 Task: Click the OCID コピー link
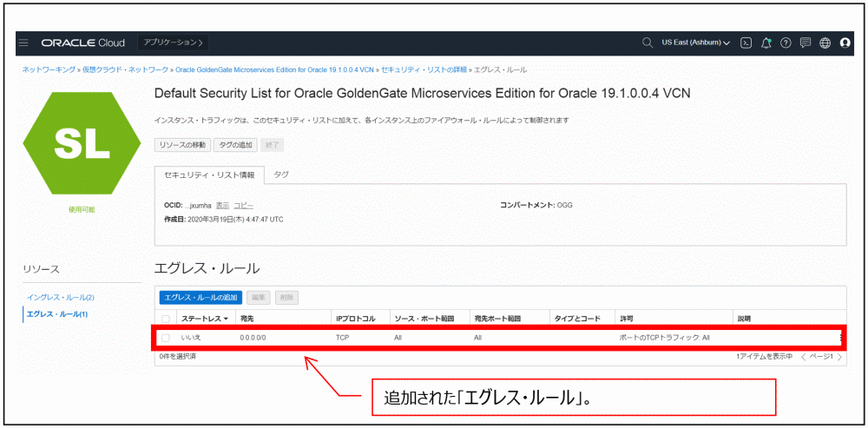244,205
